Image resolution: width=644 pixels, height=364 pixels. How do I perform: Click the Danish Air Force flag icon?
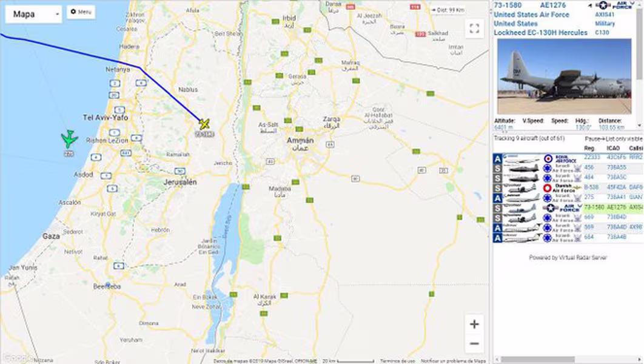click(x=548, y=188)
